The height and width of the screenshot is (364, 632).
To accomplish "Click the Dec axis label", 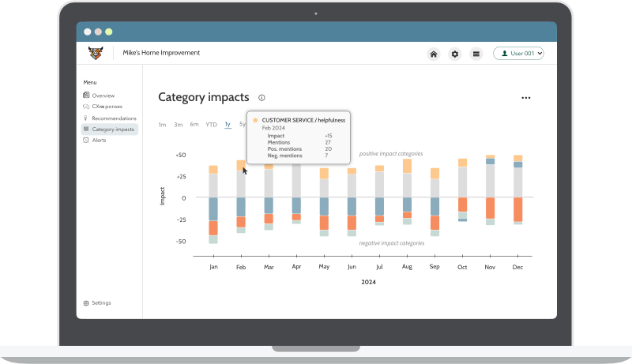I will [x=517, y=267].
